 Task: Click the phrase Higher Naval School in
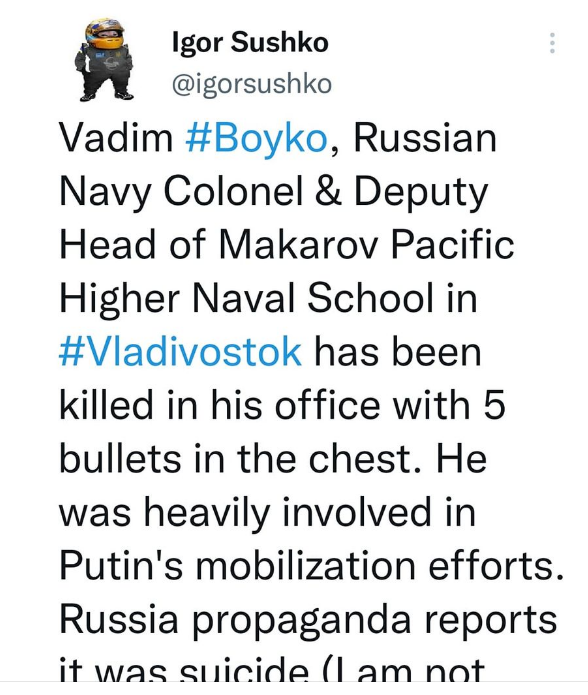(x=268, y=298)
